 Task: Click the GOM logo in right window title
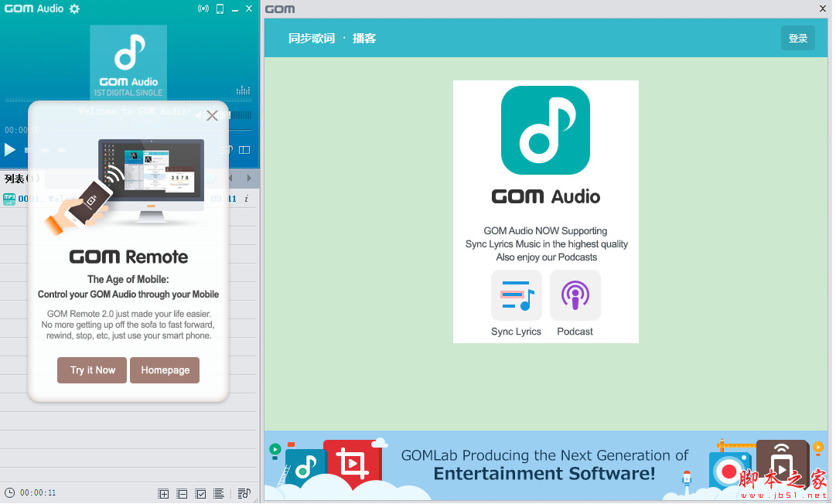[x=280, y=9]
